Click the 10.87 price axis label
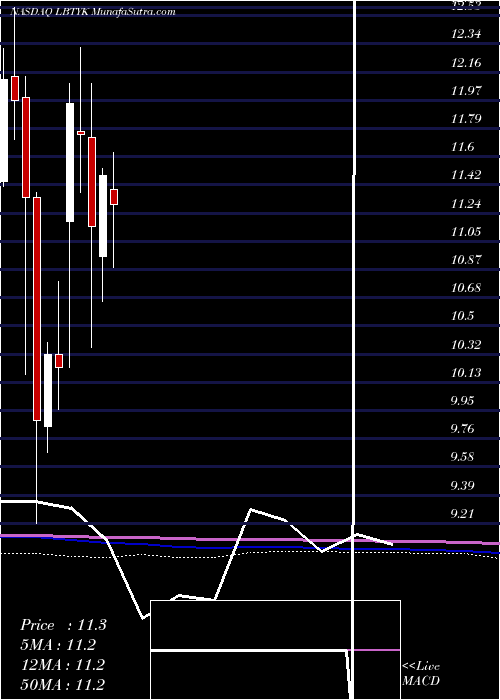The width and height of the screenshot is (500, 700). click(466, 260)
